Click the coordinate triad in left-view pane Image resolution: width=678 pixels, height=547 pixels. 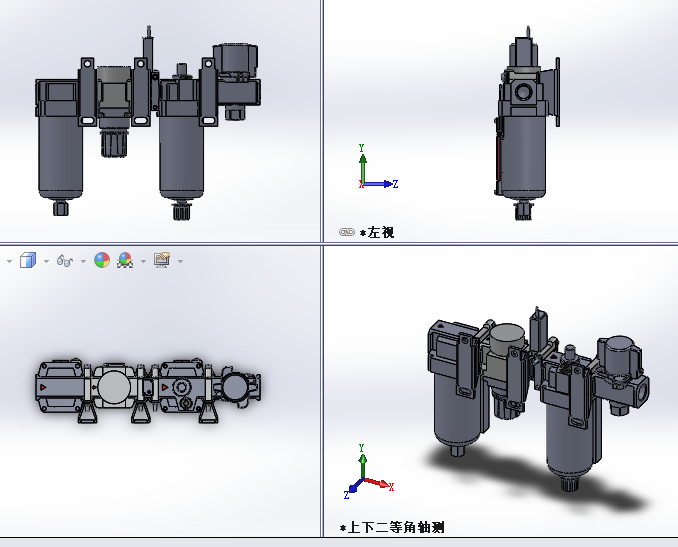[x=377, y=168]
